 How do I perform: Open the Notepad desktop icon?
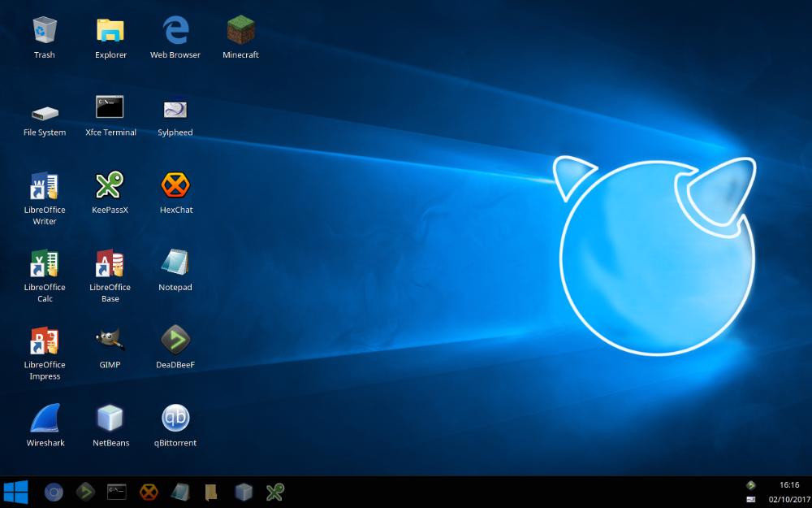click(x=175, y=263)
